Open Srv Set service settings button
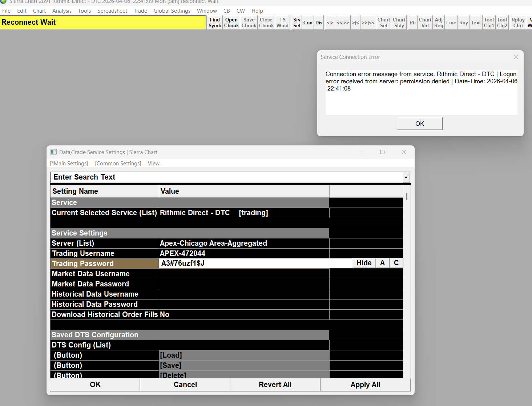Image resolution: width=532 pixels, height=406 pixels. pos(297,23)
